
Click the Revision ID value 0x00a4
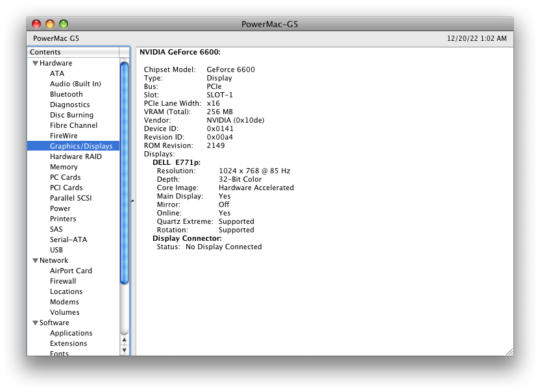[x=219, y=137]
